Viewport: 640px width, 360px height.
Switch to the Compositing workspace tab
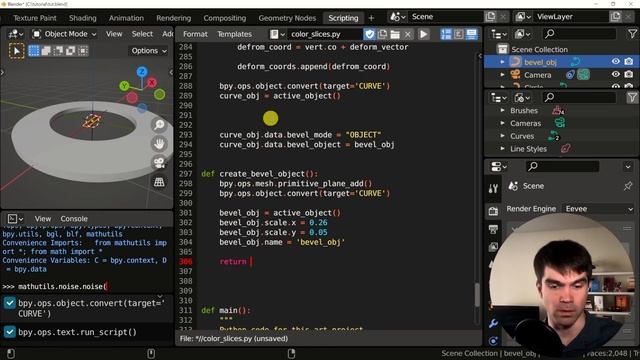[224, 18]
